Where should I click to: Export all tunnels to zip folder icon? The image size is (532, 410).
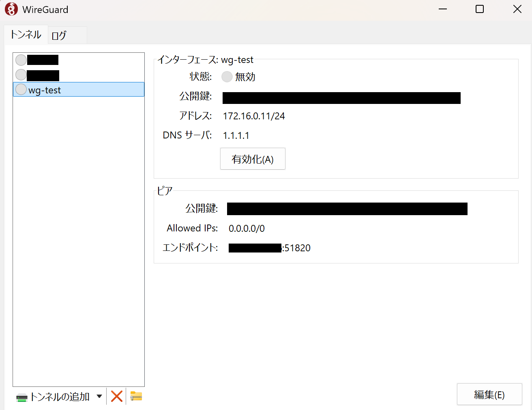pyautogui.click(x=136, y=396)
